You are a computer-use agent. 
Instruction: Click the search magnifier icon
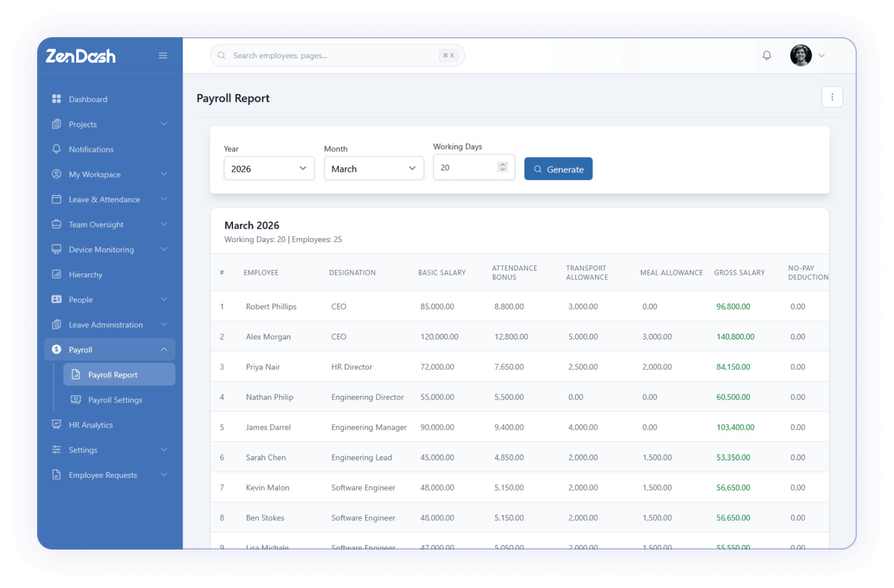pos(221,55)
